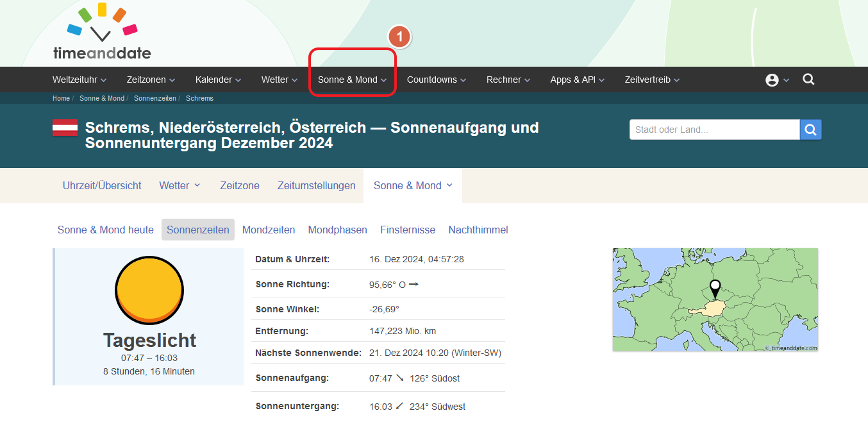Select the Mondphasen sub-tab
The width and height of the screenshot is (868, 429).
(x=337, y=230)
